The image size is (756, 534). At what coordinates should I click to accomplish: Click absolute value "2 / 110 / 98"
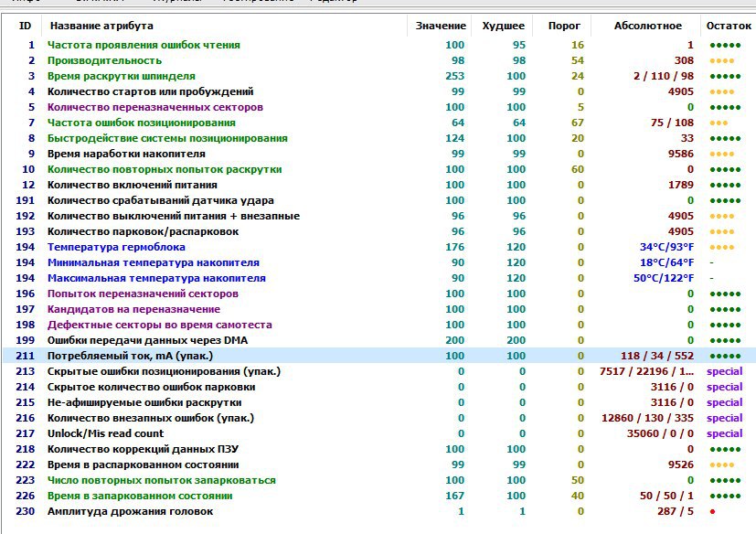[664, 76]
